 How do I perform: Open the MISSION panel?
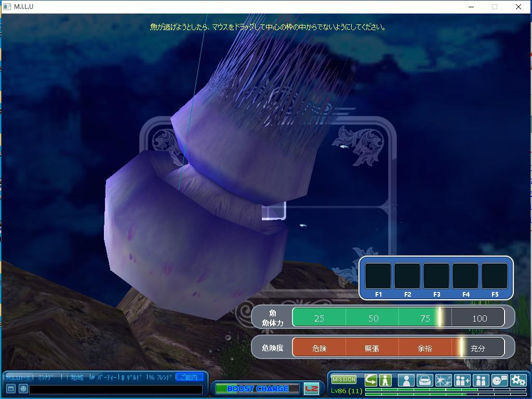coord(344,380)
